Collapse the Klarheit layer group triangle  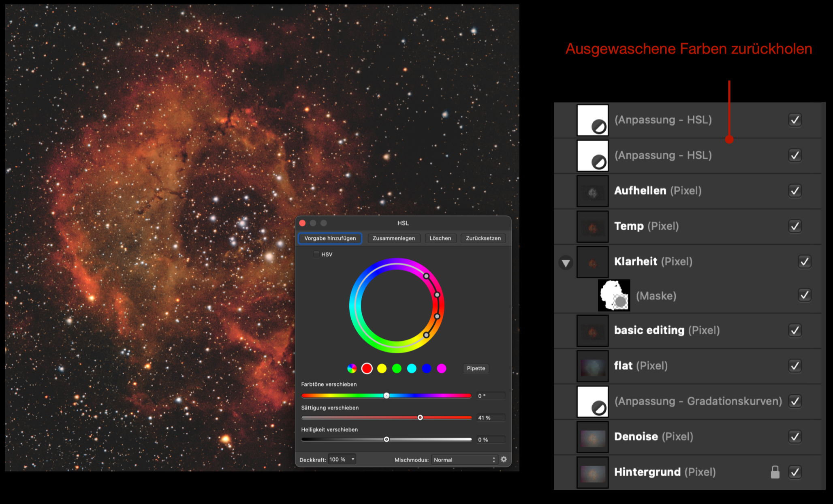(566, 263)
